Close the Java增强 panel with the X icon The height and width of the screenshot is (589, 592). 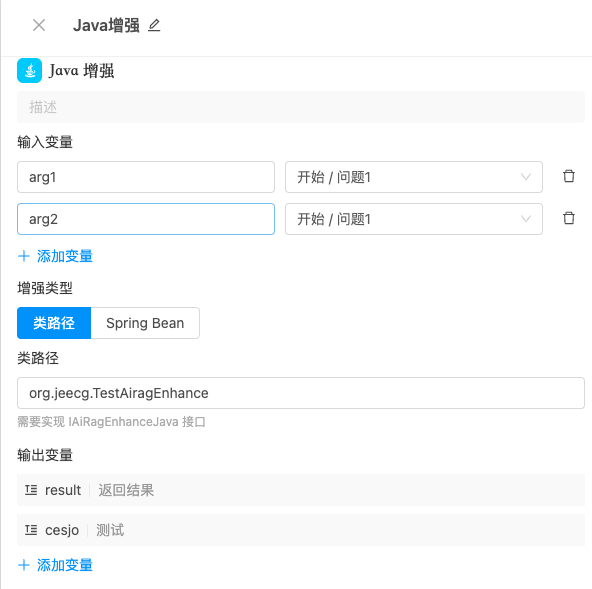39,25
